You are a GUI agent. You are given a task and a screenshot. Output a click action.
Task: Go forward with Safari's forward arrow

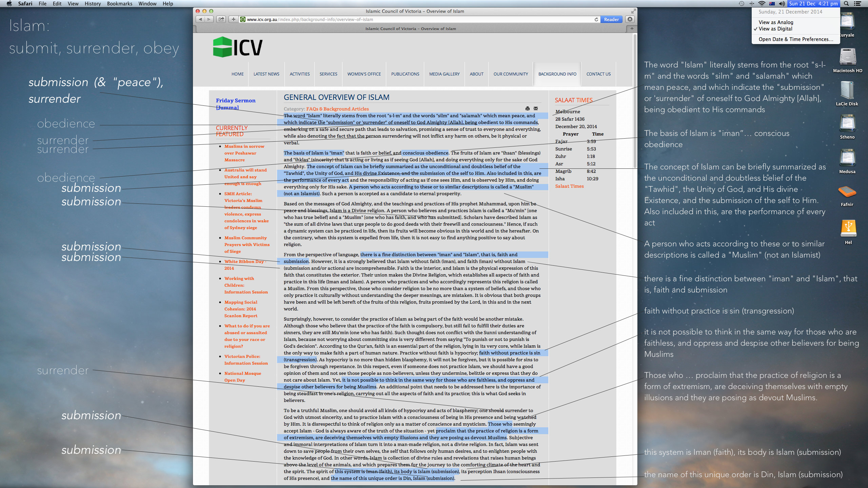pos(209,19)
